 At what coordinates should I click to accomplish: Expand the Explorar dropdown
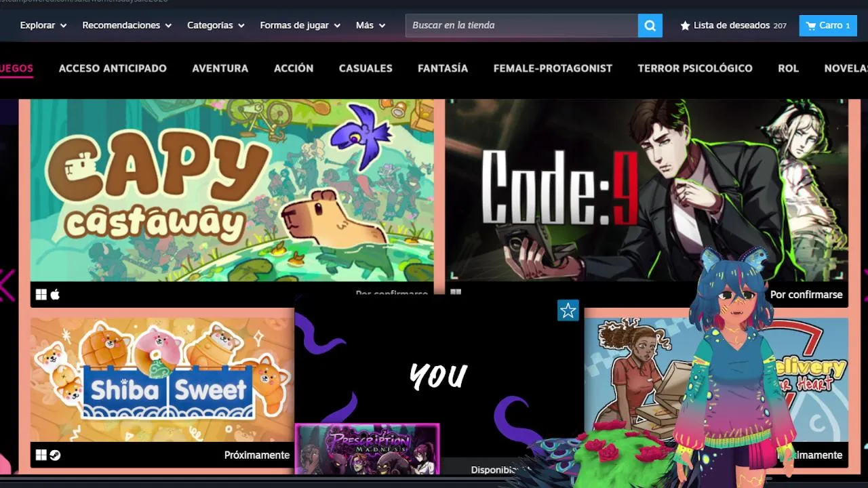click(43, 25)
